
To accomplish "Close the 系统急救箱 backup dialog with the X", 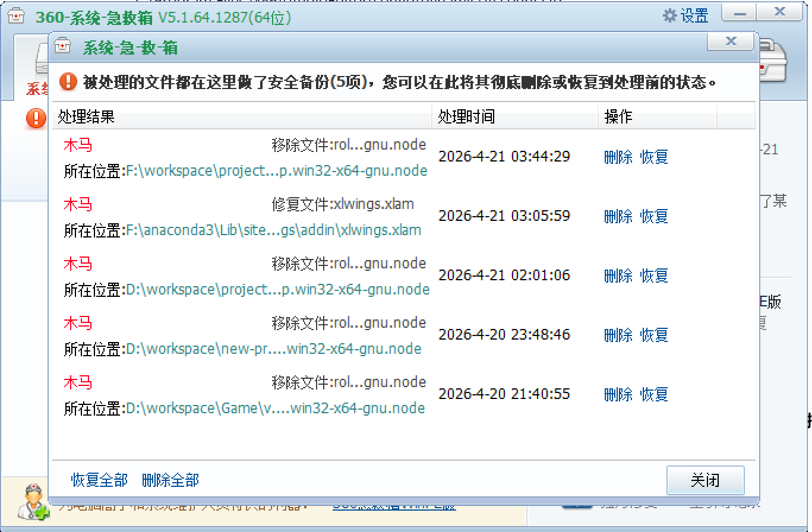I will 731,42.
